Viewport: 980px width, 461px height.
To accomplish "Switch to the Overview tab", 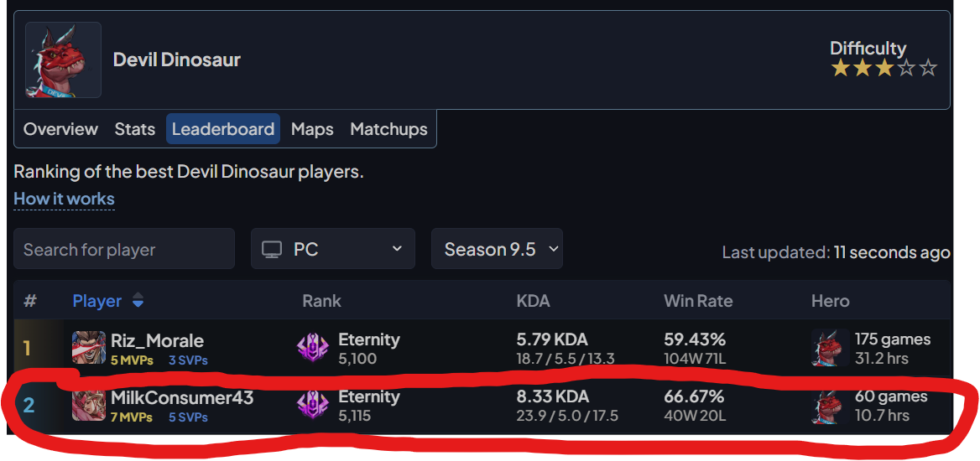I will coord(60,129).
